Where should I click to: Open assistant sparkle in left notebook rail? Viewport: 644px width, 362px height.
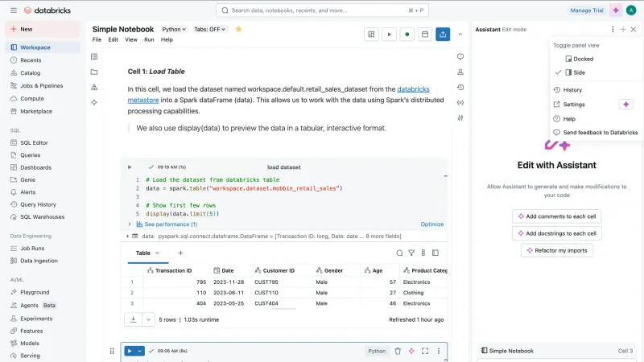[x=94, y=102]
